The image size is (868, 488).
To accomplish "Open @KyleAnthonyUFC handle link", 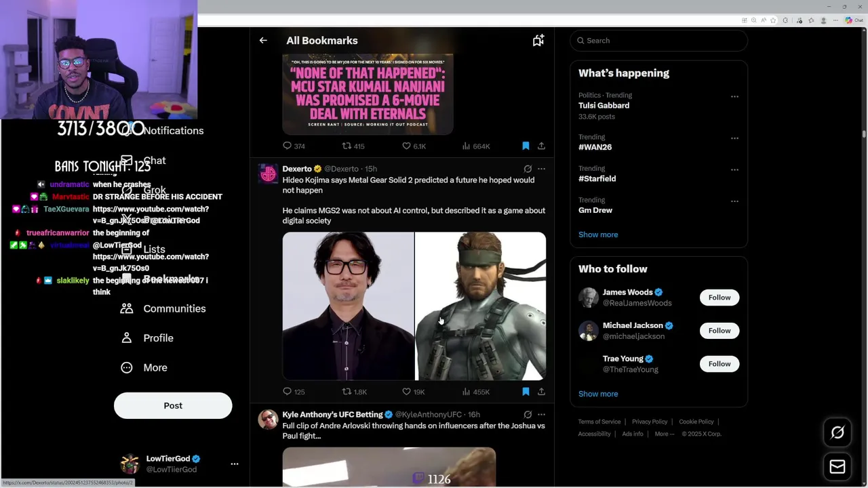I will click(x=428, y=414).
